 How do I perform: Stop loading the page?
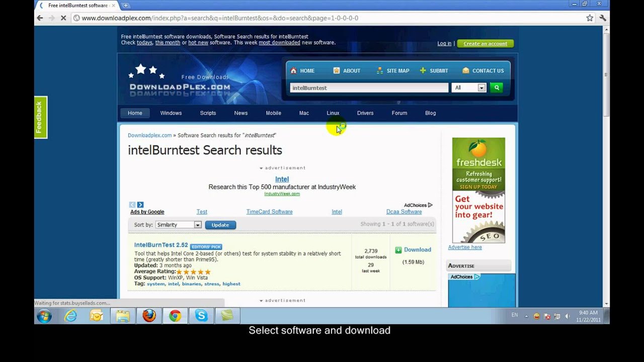(63, 18)
